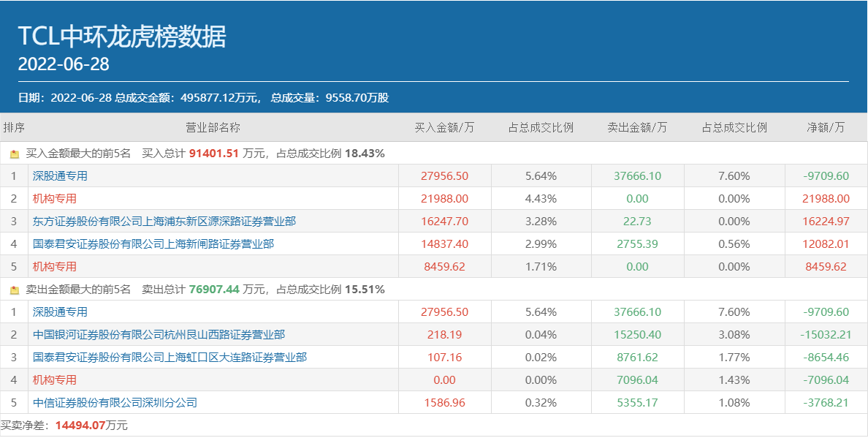
Task: Open the rank 4 机构专用 link in sell section
Action: click(x=55, y=380)
